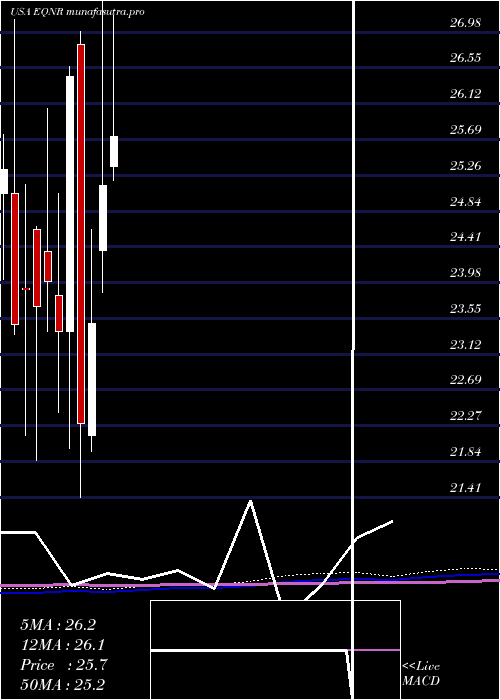Click the white candle between 24.41 and 25.26
Screen dimensions: 500x700
(103, 218)
